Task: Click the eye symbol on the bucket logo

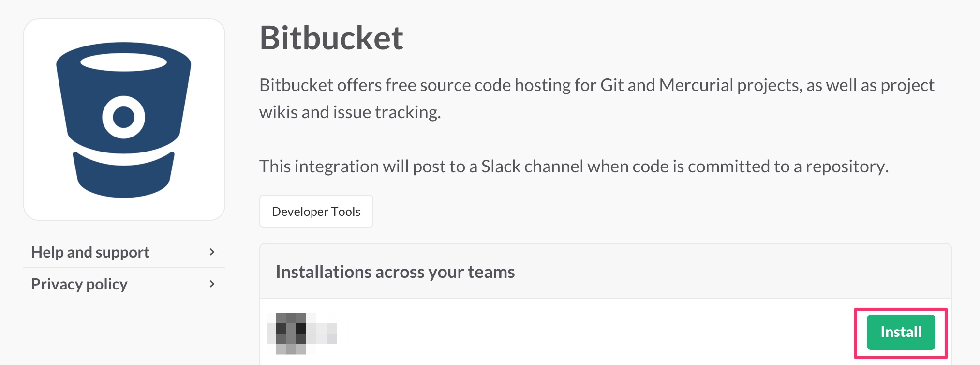Action: [124, 116]
